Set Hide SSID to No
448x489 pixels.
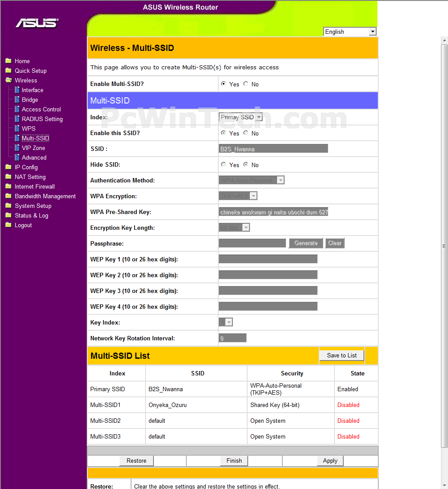pos(245,164)
